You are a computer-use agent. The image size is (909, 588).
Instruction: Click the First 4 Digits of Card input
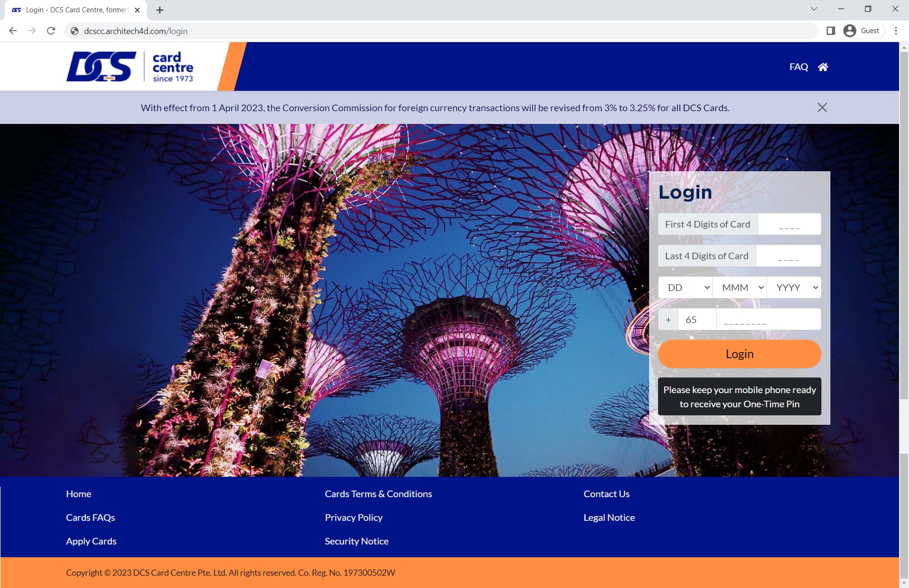coord(790,224)
